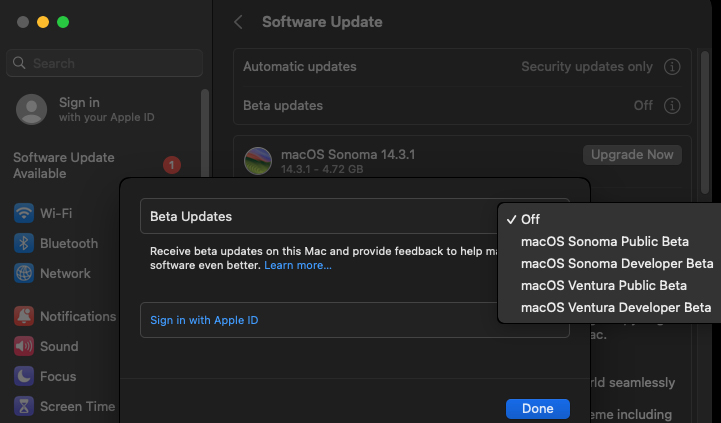Click the Wi-Fi icon in sidebar
The width and height of the screenshot is (721, 423).
24,213
